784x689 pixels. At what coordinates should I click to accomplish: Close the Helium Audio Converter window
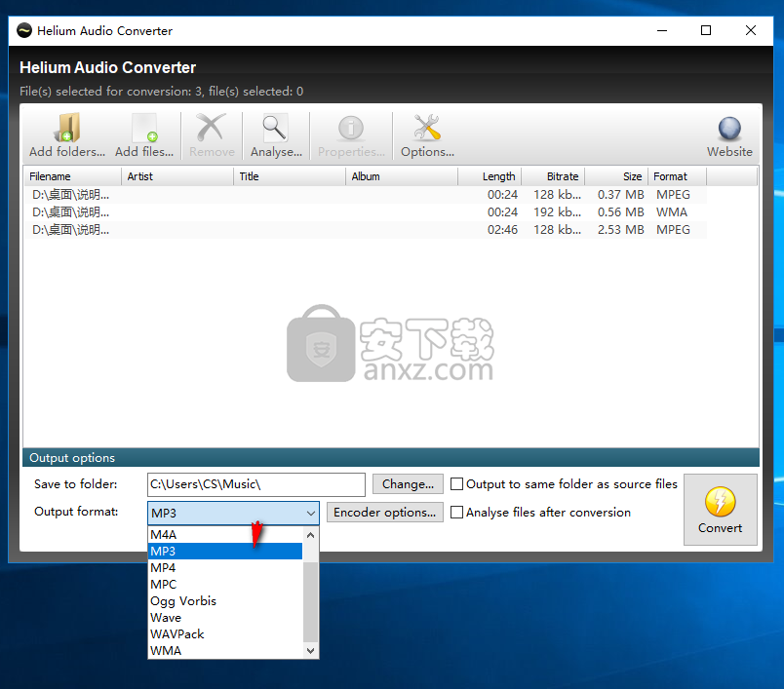coord(751,30)
